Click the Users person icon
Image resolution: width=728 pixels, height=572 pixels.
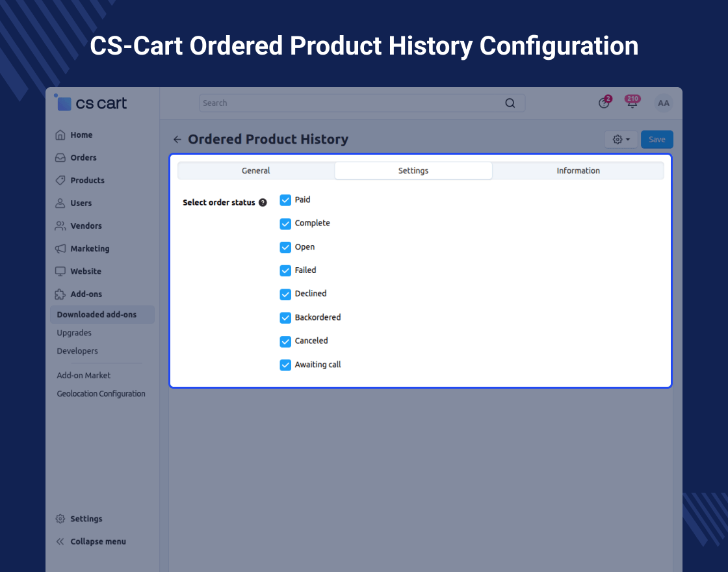tap(60, 203)
